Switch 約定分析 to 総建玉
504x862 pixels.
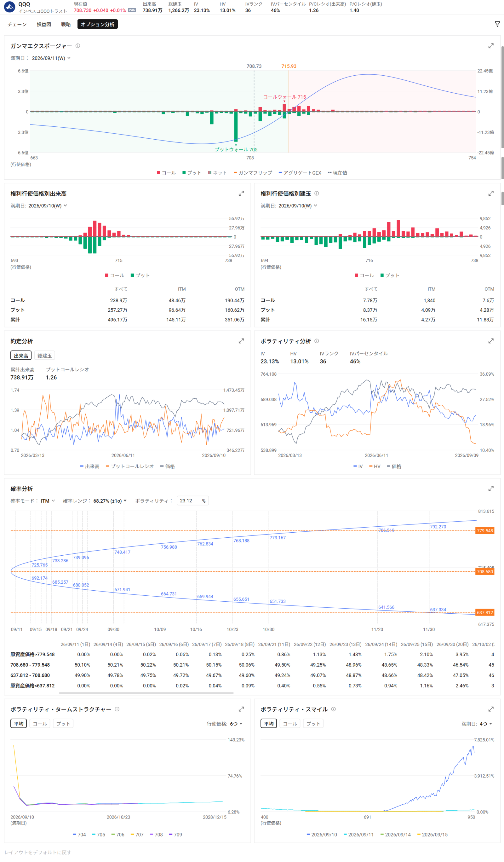44,356
